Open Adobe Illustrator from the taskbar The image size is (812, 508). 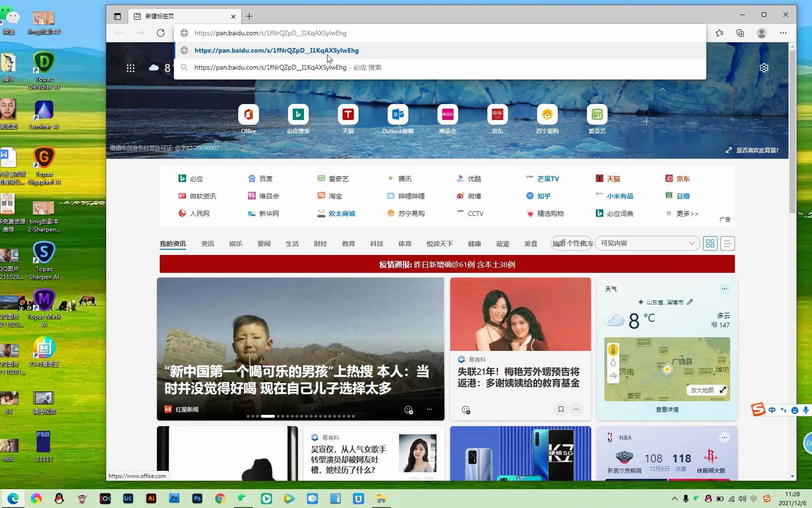(151, 499)
